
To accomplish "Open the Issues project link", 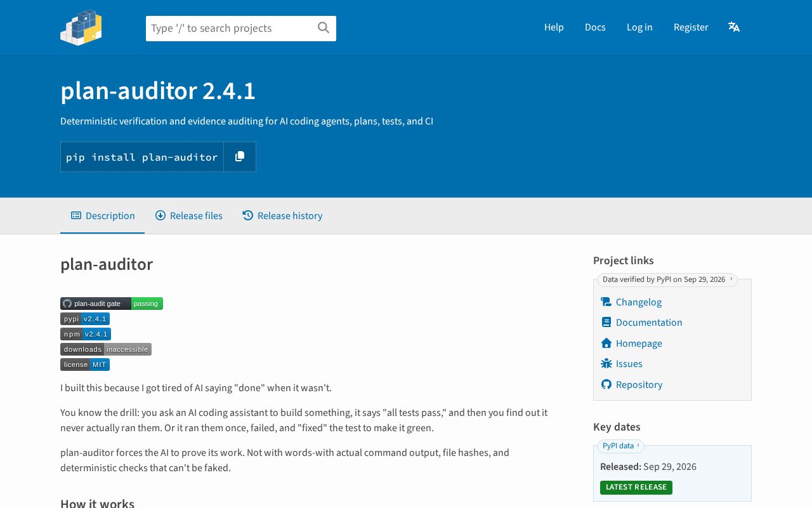I will click(629, 364).
